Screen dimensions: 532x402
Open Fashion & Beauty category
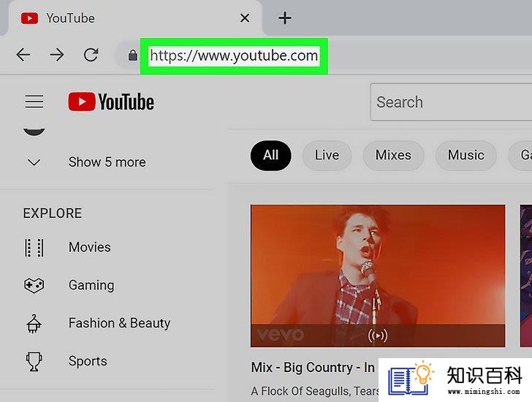(x=119, y=323)
